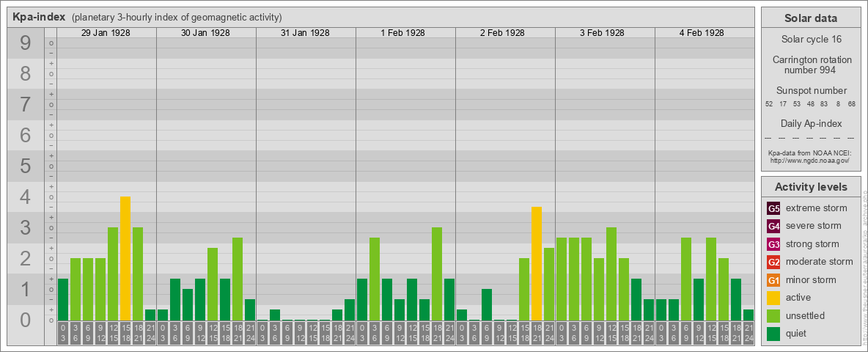Click the '29 Jan 1928' date header
Viewport: 868px width, 352px height.
[106, 33]
